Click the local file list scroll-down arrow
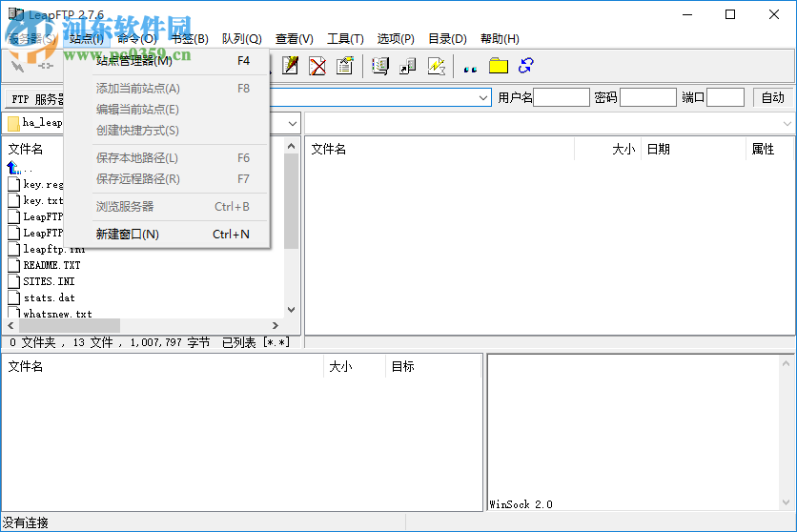 pos(292,310)
